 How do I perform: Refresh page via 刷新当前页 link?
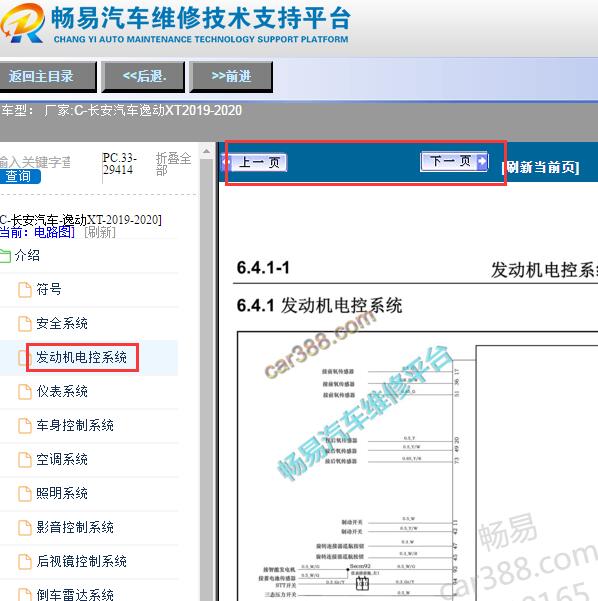click(x=540, y=167)
